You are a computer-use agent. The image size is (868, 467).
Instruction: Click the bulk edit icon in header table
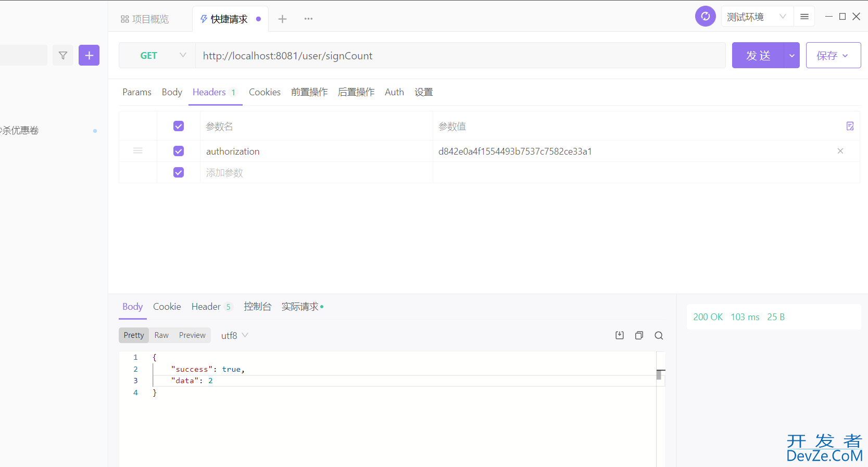850,126
